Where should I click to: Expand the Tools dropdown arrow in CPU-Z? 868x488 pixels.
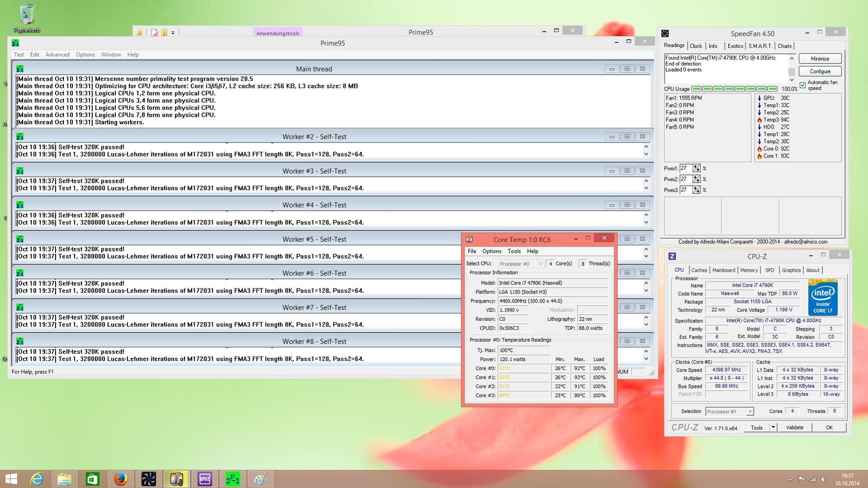773,427
